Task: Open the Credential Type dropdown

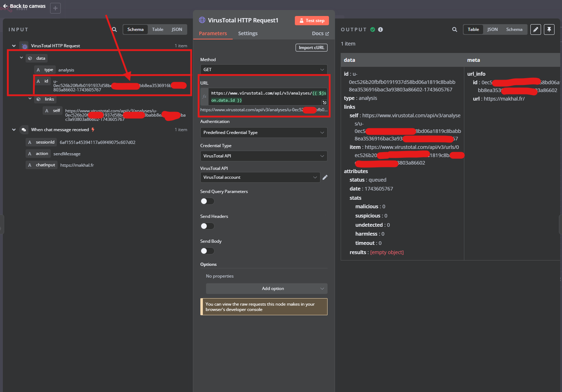Action: (x=264, y=156)
